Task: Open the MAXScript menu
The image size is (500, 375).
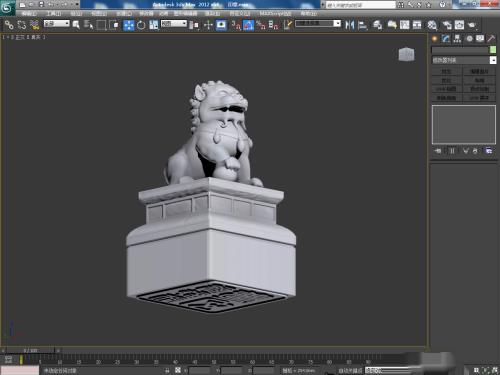Action: pyautogui.click(x=275, y=14)
